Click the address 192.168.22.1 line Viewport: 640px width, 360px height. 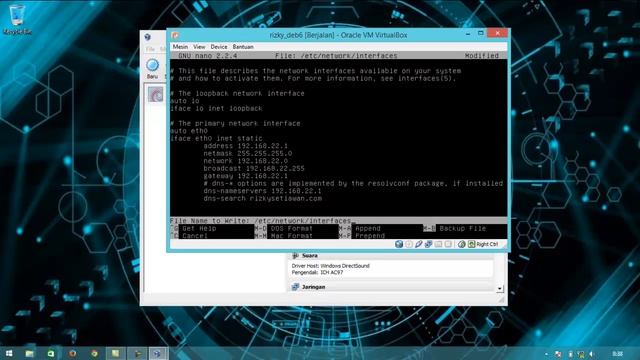click(245, 146)
